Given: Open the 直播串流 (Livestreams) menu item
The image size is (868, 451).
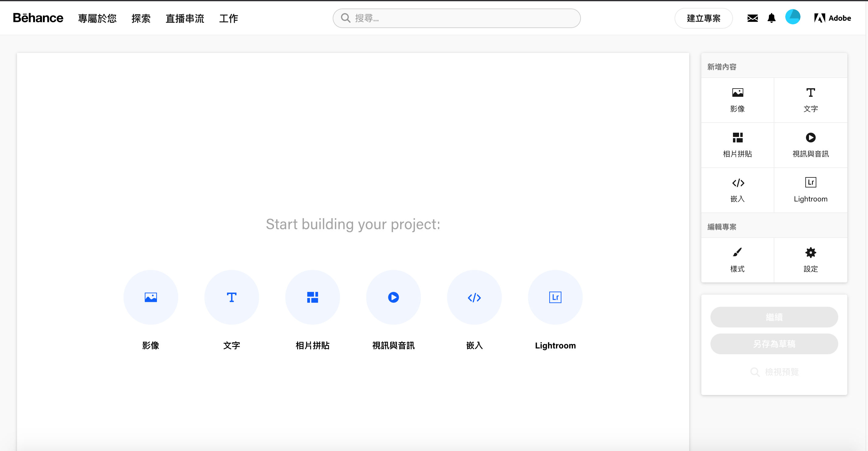Looking at the screenshot, I should (185, 18).
